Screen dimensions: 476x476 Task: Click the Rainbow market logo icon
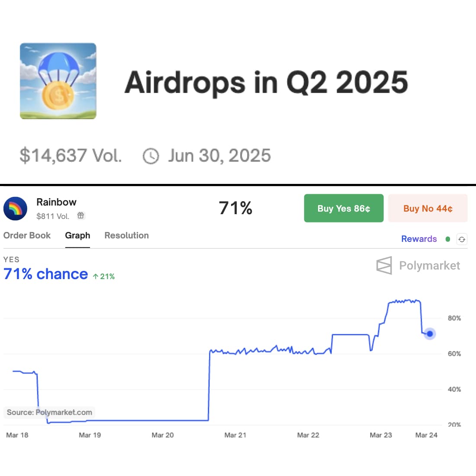tap(15, 209)
